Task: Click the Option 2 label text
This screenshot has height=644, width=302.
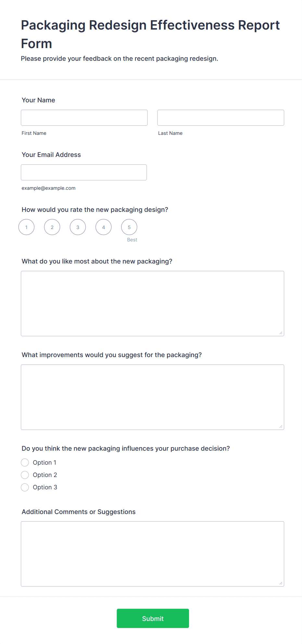Action: point(45,475)
